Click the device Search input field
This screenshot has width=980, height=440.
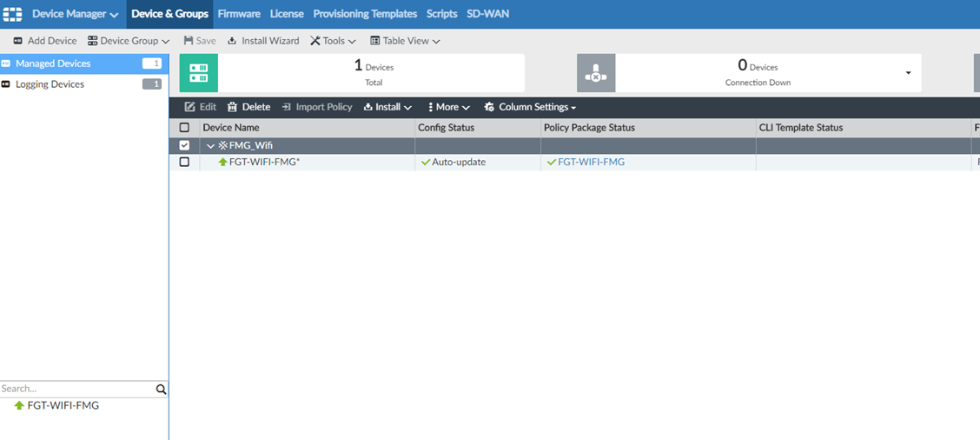point(76,390)
